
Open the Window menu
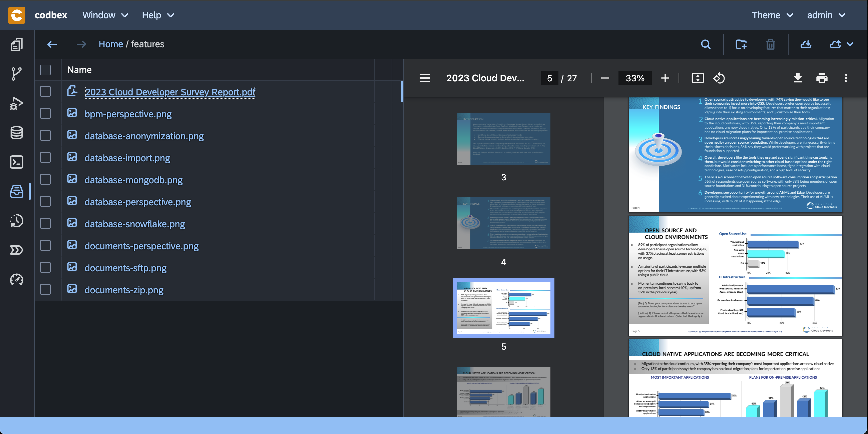[105, 15]
